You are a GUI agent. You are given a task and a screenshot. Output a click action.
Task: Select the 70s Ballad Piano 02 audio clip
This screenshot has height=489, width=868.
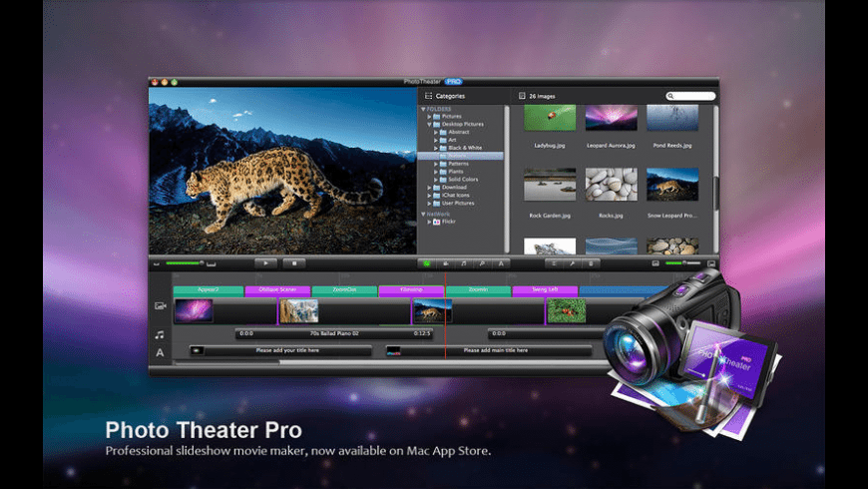334,333
